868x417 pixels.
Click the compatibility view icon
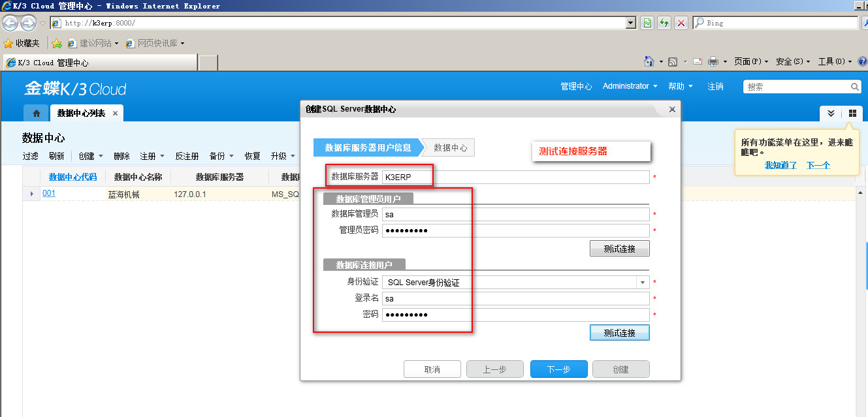click(647, 23)
